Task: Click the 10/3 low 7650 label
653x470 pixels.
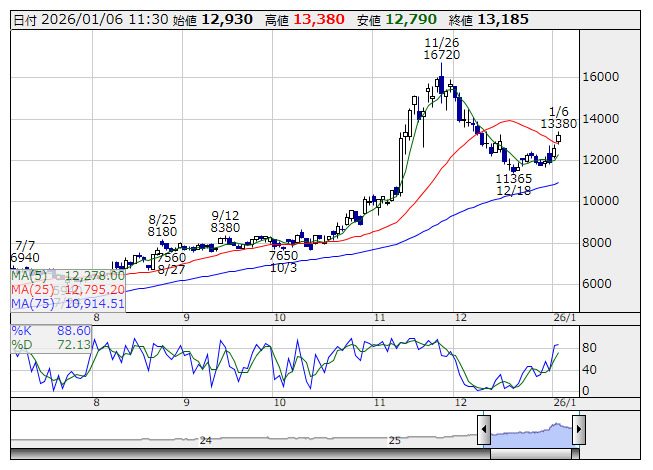Action: click(283, 262)
